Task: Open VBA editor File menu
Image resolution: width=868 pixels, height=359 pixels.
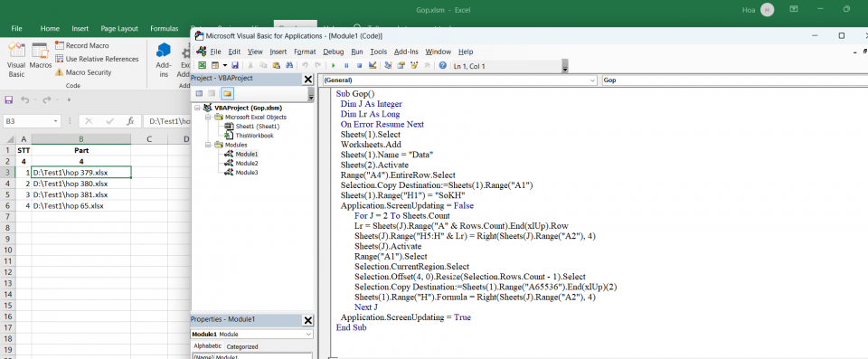Action: point(215,52)
